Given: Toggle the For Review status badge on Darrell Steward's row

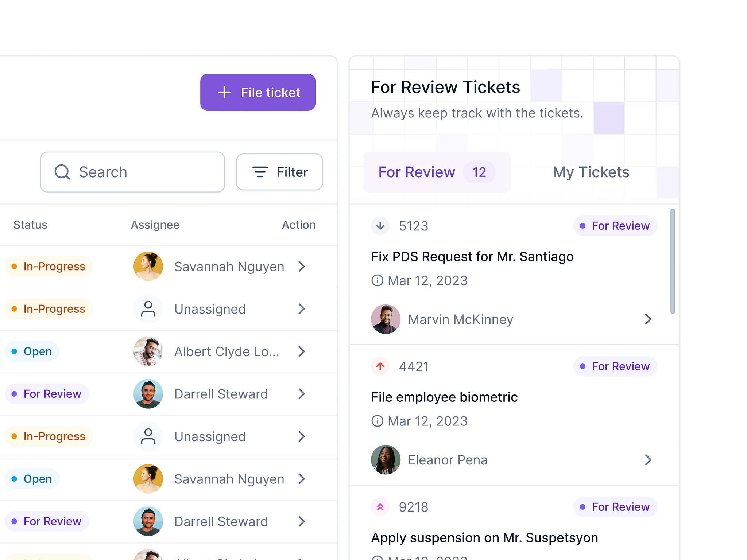Looking at the screenshot, I should point(47,394).
